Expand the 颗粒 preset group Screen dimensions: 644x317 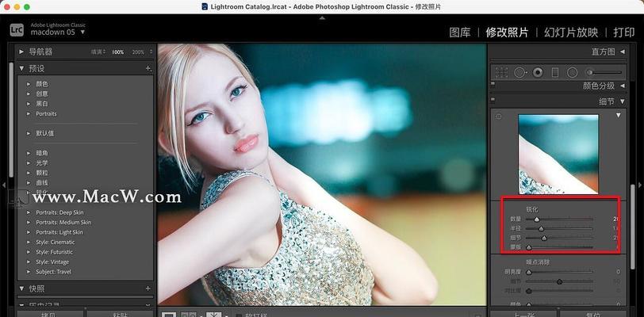pos(29,173)
